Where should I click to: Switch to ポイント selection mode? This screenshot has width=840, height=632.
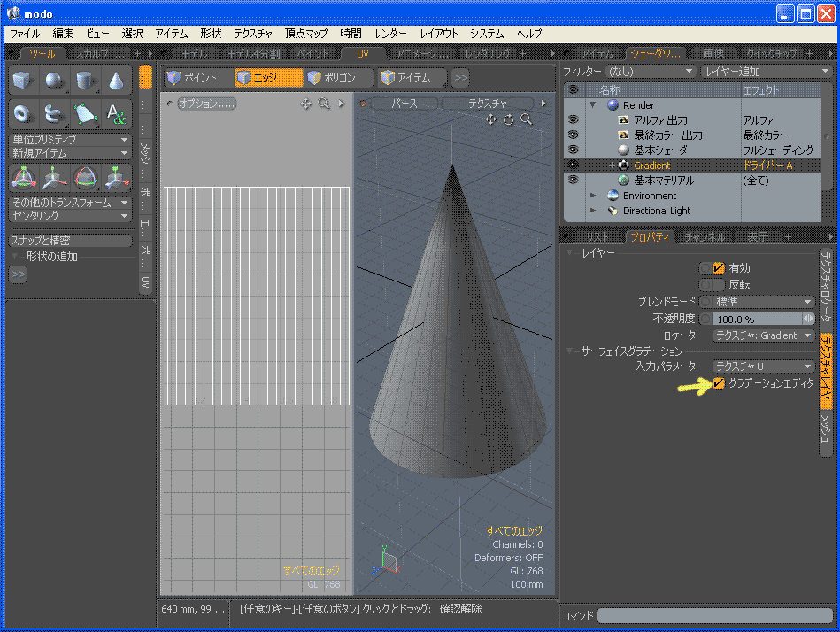click(x=198, y=78)
